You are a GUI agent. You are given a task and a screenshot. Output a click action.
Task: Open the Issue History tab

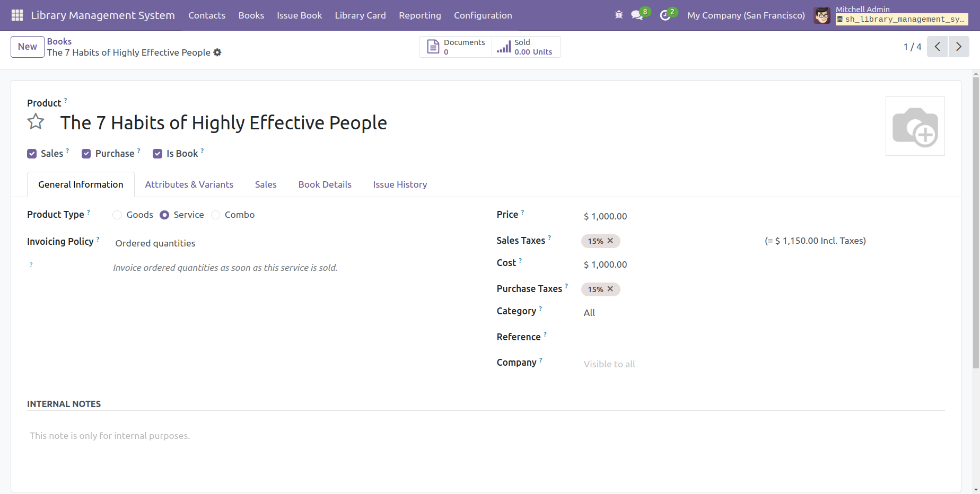click(400, 184)
